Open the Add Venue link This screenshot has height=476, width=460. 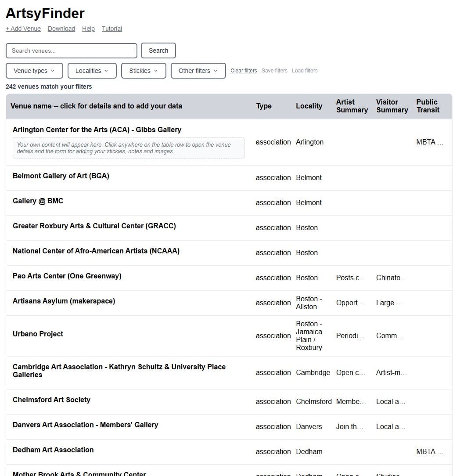point(23,29)
